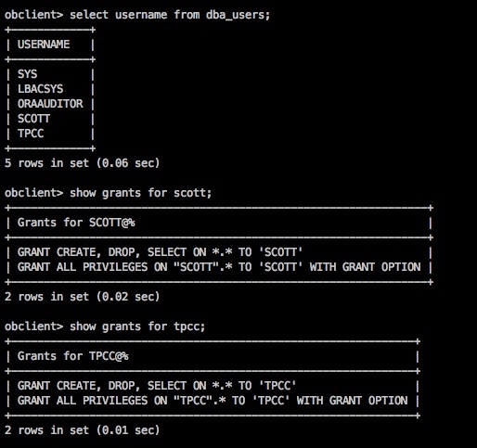Click '2 rows in set (0.02 sec)' text
The image size is (477, 448).
[x=83, y=297]
